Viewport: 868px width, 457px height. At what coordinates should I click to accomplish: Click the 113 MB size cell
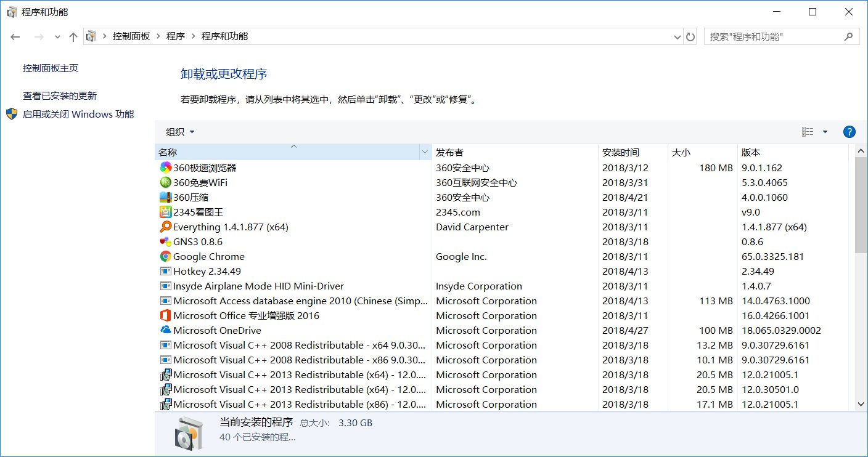click(716, 301)
